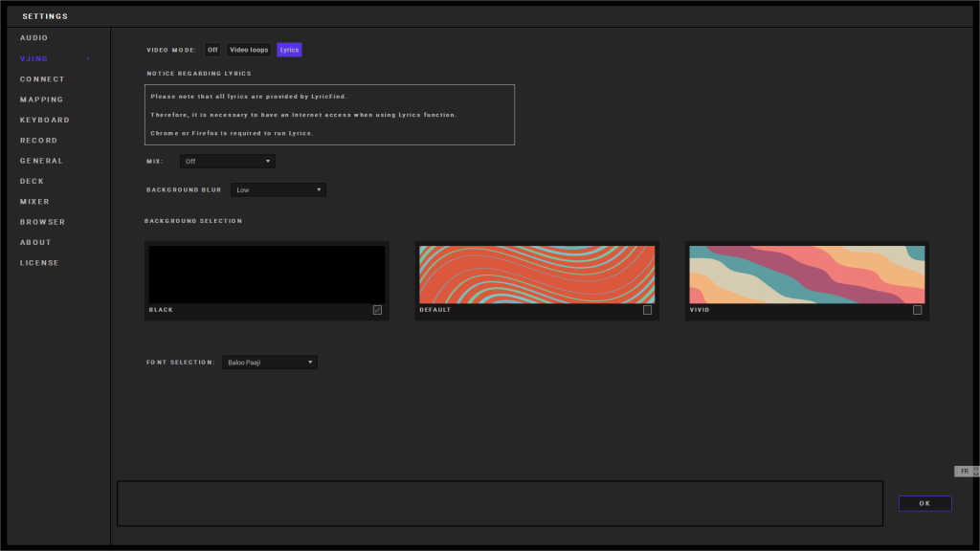The image size is (980, 551).
Task: Open the Connect settings section
Action: (42, 79)
